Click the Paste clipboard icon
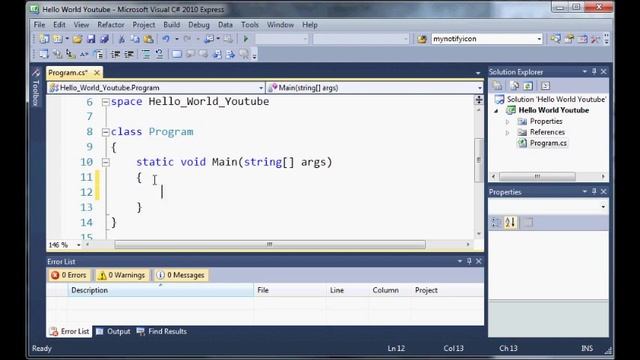 [x=149, y=39]
